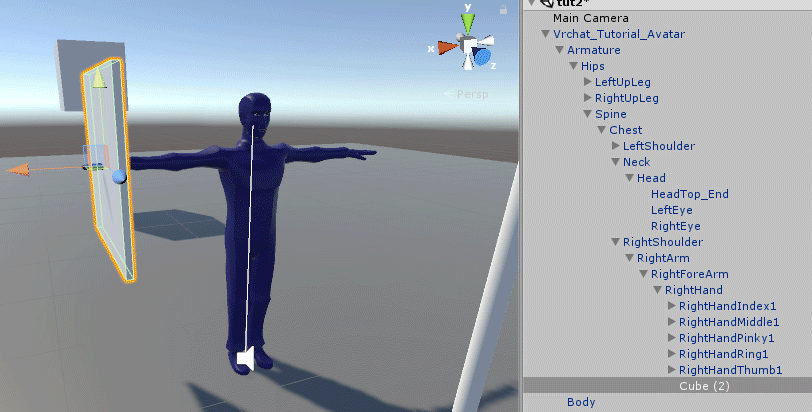This screenshot has height=412, width=812.
Task: Expand the LeftShoulder arrow
Action: coord(616,146)
